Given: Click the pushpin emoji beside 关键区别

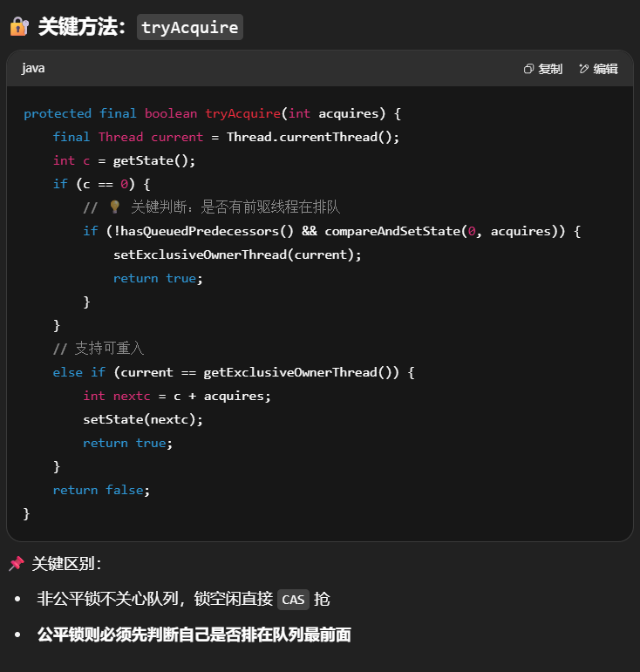Looking at the screenshot, I should coord(17,564).
